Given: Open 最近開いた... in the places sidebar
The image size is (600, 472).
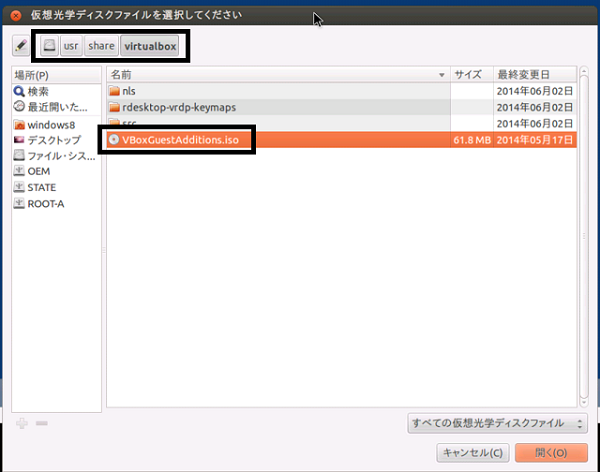Looking at the screenshot, I should [x=56, y=107].
